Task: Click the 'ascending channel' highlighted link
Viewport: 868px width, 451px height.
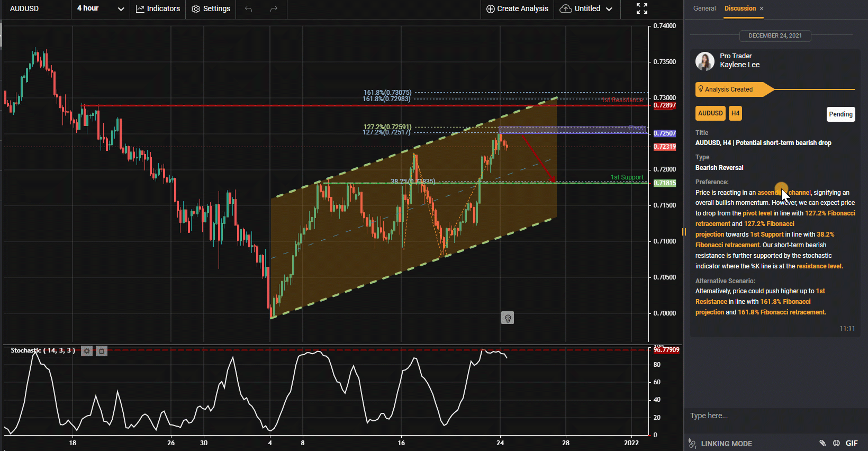Action: pyautogui.click(x=784, y=193)
